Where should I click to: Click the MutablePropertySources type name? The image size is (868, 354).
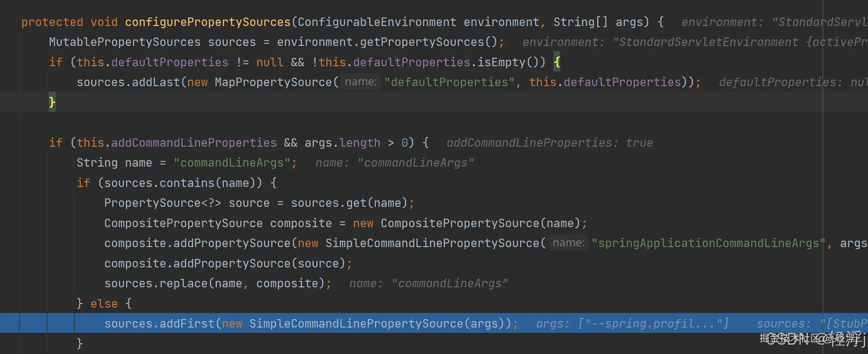(x=125, y=42)
